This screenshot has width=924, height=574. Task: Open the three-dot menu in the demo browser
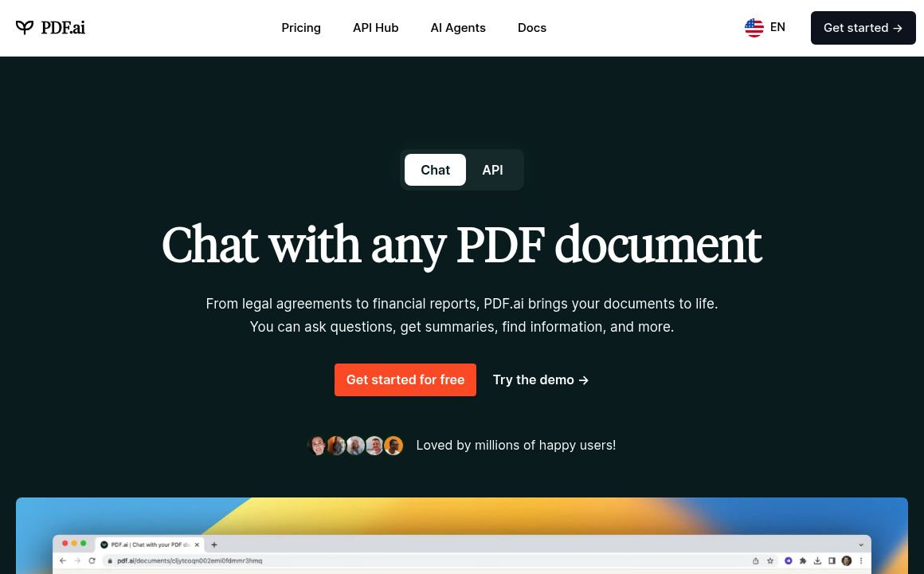[x=861, y=560]
